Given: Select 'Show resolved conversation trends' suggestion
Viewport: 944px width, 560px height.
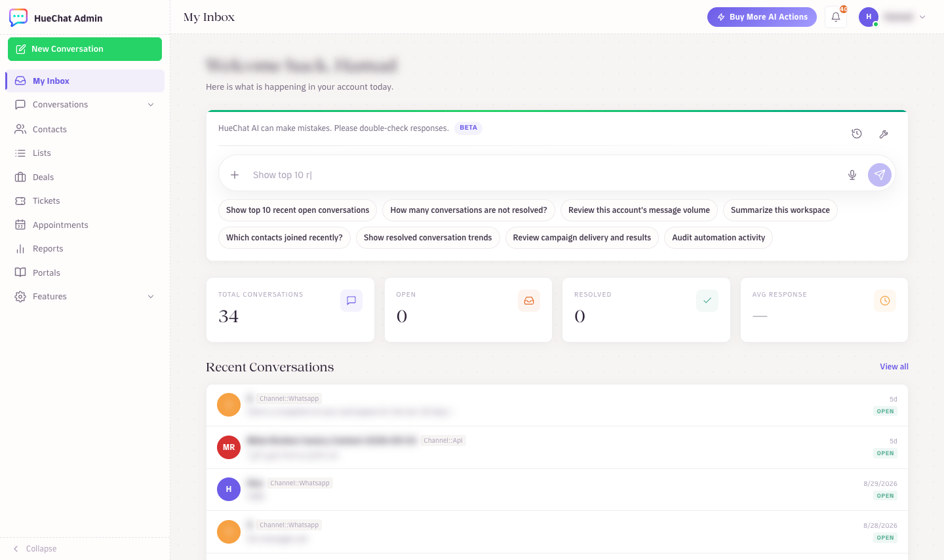Looking at the screenshot, I should (x=428, y=238).
